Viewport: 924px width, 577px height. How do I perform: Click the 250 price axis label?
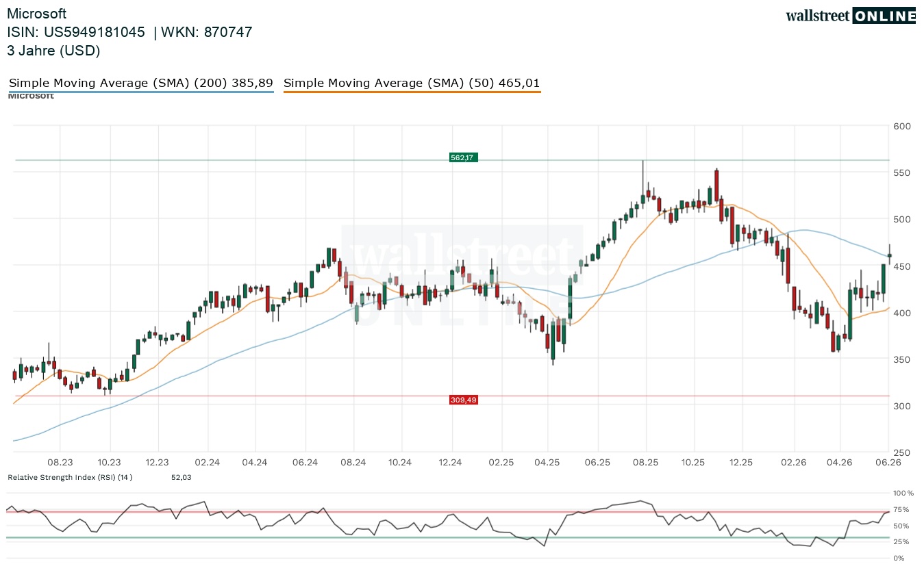[x=901, y=453]
